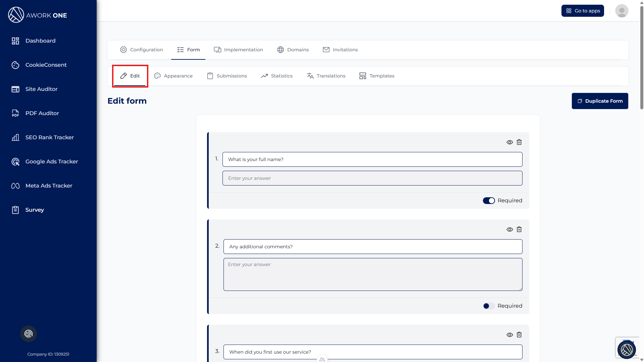The width and height of the screenshot is (644, 362).
Task: Toggle visibility of the full name question
Action: pos(509,142)
